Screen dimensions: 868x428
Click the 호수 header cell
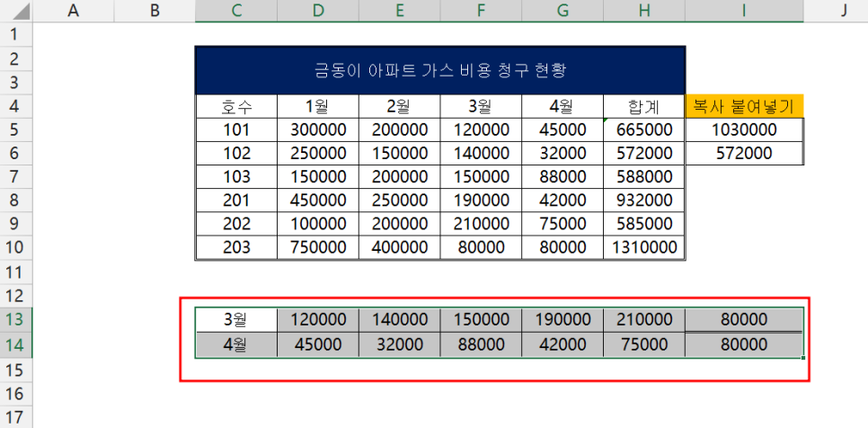(x=236, y=106)
